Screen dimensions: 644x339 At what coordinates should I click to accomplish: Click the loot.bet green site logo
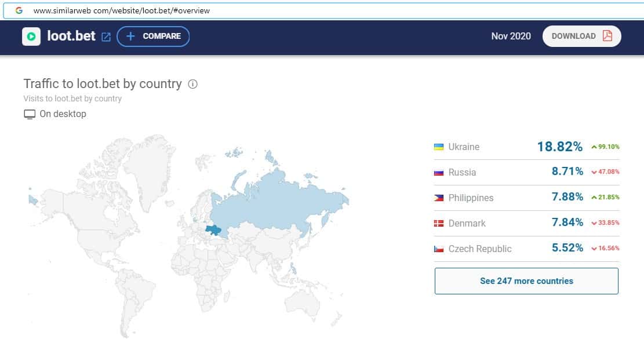click(31, 37)
